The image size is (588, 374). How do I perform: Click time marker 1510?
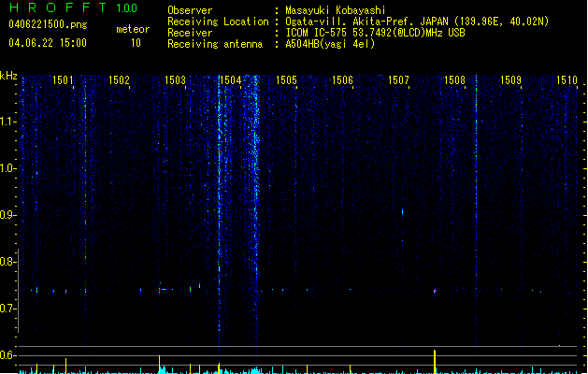[566, 80]
